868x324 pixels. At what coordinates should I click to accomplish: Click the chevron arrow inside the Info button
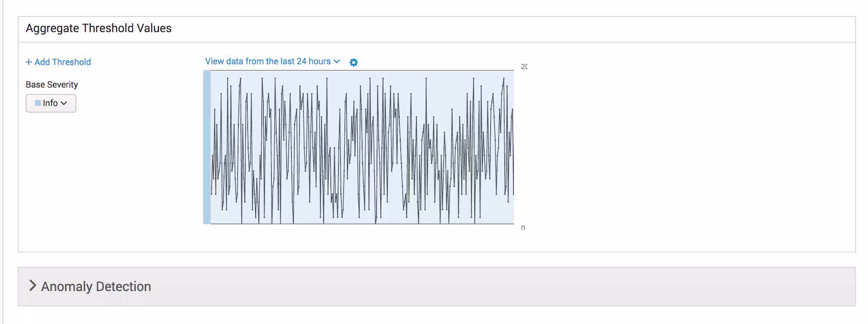[64, 103]
